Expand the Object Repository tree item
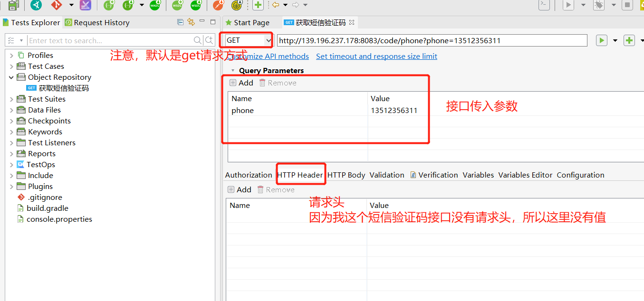644x301 pixels. [x=11, y=77]
